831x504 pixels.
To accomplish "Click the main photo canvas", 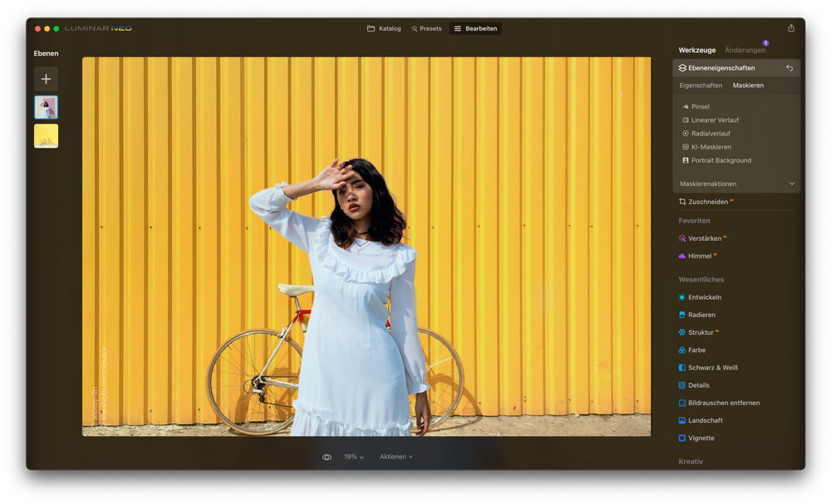I will coord(366,247).
